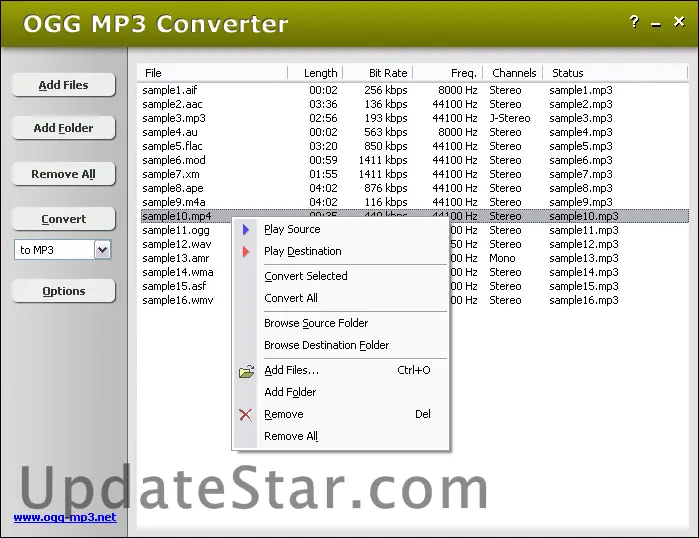Click the Add Folder sidebar button

click(x=63, y=128)
